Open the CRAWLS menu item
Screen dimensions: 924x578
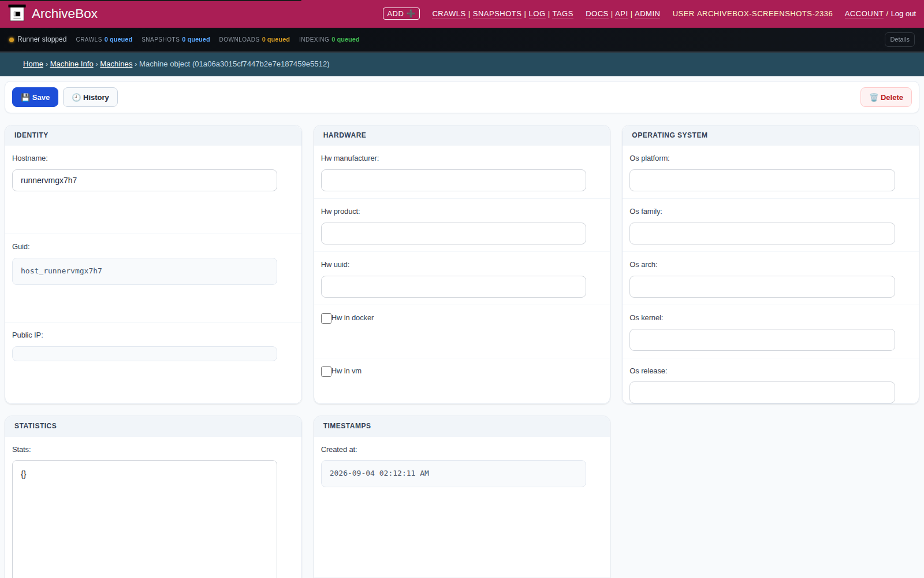tap(449, 13)
